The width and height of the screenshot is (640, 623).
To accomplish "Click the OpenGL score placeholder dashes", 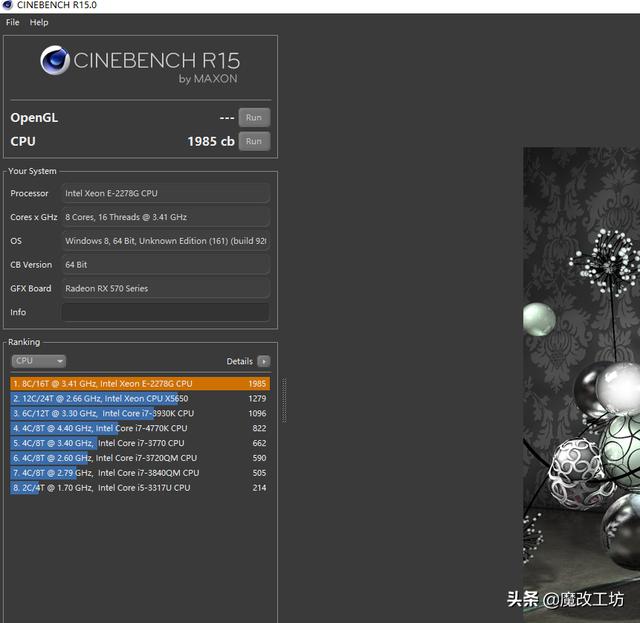I will (x=227, y=118).
